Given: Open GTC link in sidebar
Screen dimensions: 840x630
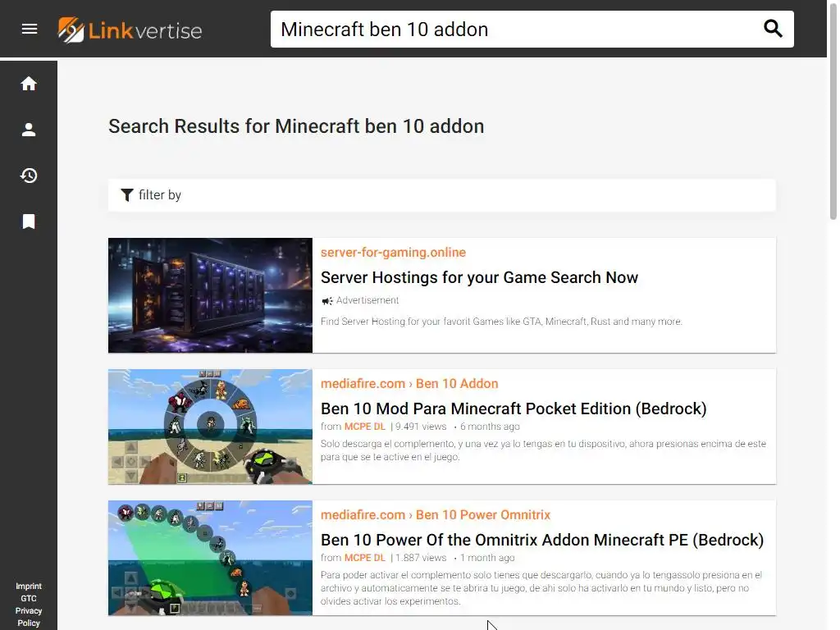Looking at the screenshot, I should pos(29,598).
